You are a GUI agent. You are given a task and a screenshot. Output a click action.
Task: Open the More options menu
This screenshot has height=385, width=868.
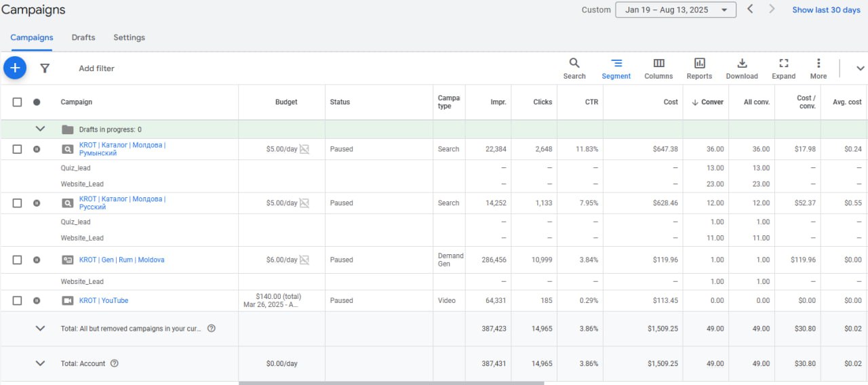818,64
